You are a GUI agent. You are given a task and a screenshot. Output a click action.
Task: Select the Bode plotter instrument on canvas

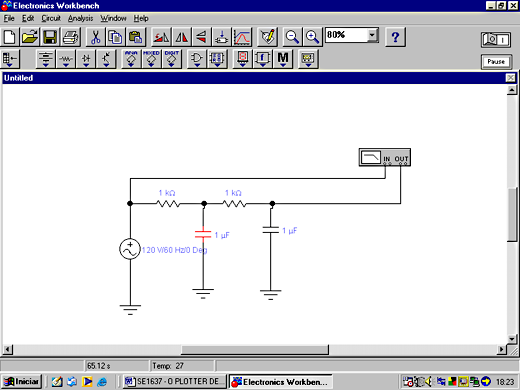[384, 157]
